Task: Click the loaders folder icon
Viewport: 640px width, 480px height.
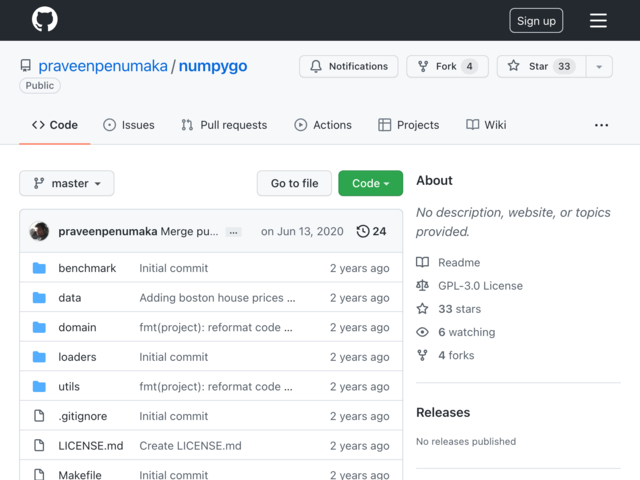Action: pos(39,357)
